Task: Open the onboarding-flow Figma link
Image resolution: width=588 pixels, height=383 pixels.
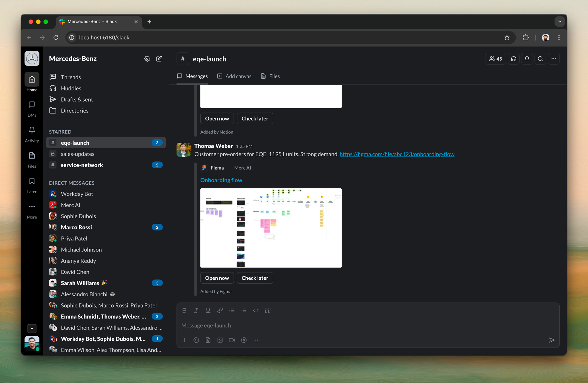Action: pos(397,154)
